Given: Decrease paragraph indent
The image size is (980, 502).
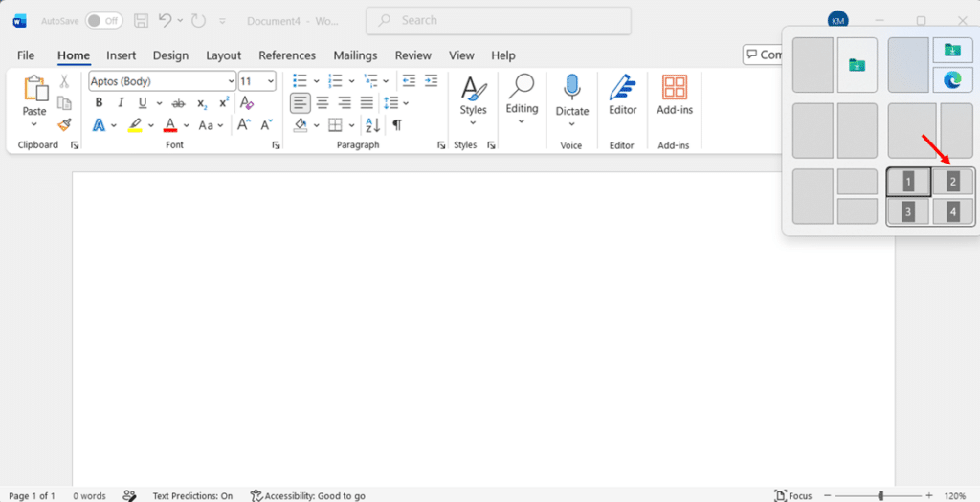Looking at the screenshot, I should [409, 81].
